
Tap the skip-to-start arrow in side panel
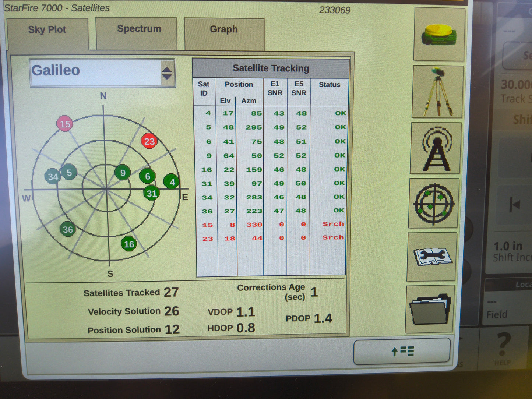[x=515, y=204]
